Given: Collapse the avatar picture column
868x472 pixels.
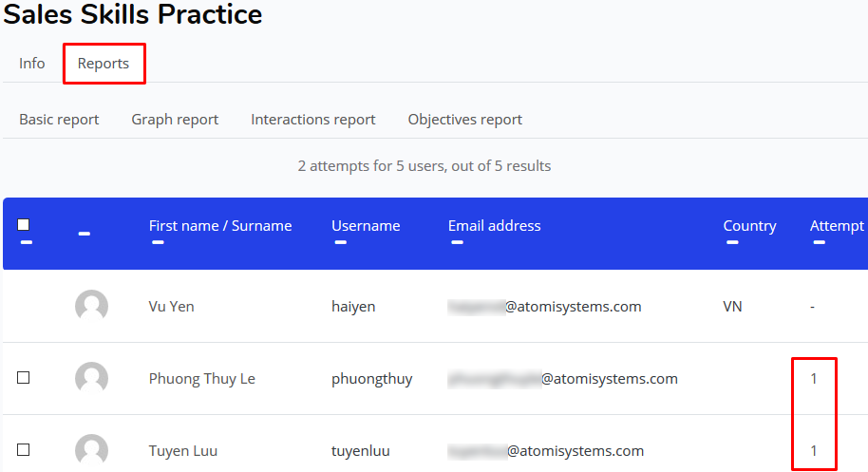Looking at the screenshot, I should point(85,234).
